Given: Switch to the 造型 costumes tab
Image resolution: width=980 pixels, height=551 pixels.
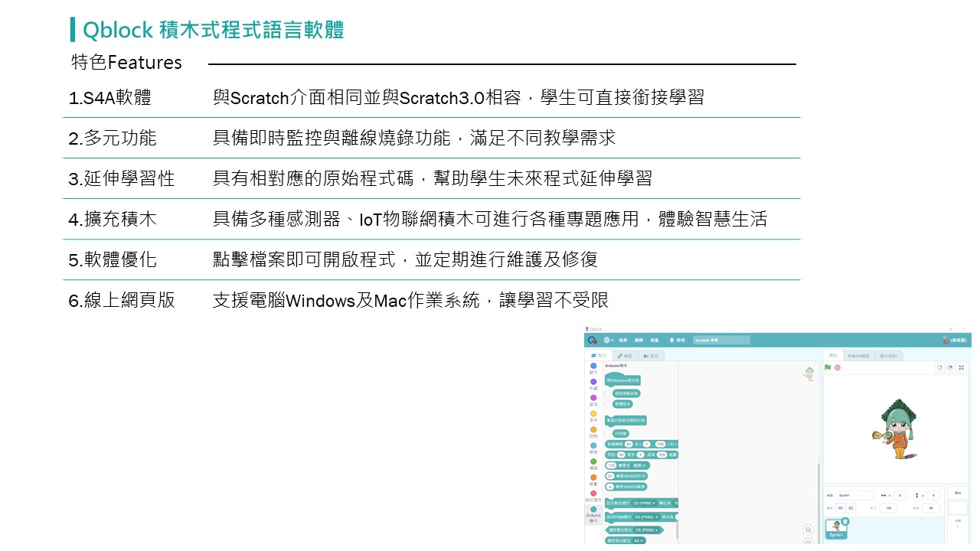Looking at the screenshot, I should [x=626, y=356].
